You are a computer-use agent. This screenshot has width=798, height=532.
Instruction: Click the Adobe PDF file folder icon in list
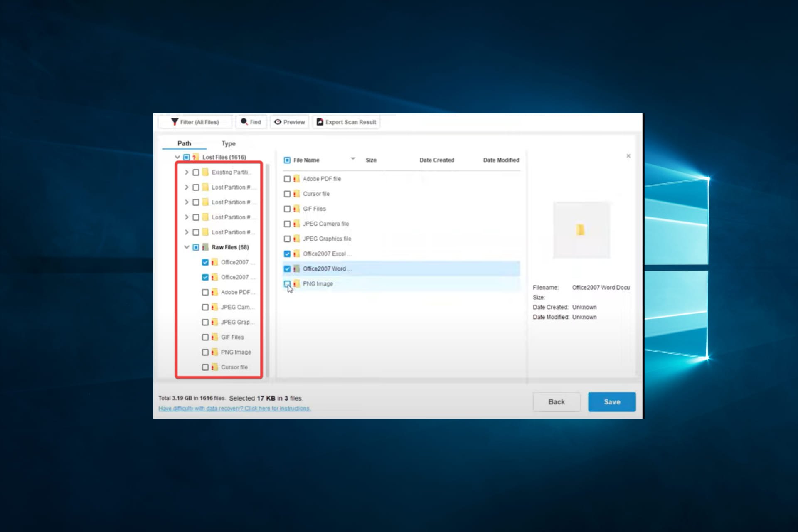coord(296,179)
